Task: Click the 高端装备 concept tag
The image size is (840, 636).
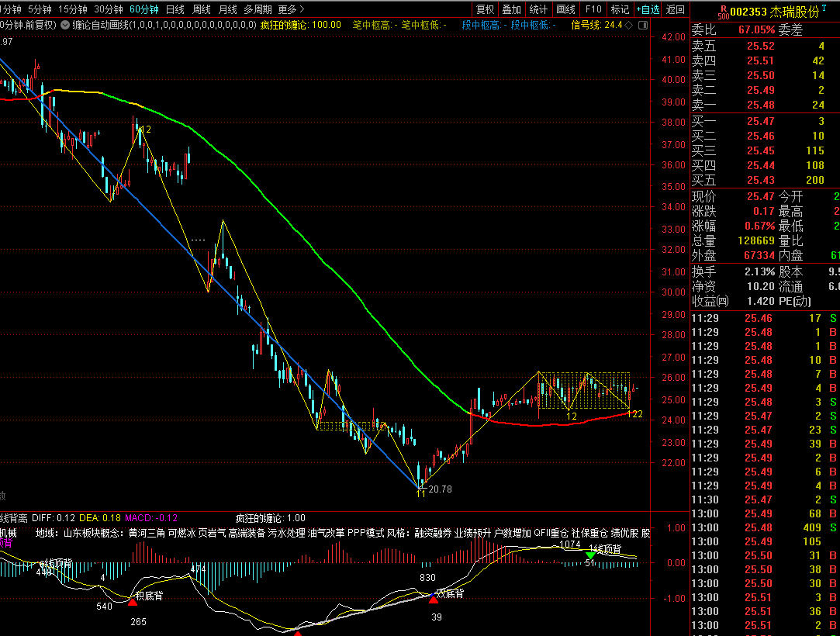Action: point(247,533)
